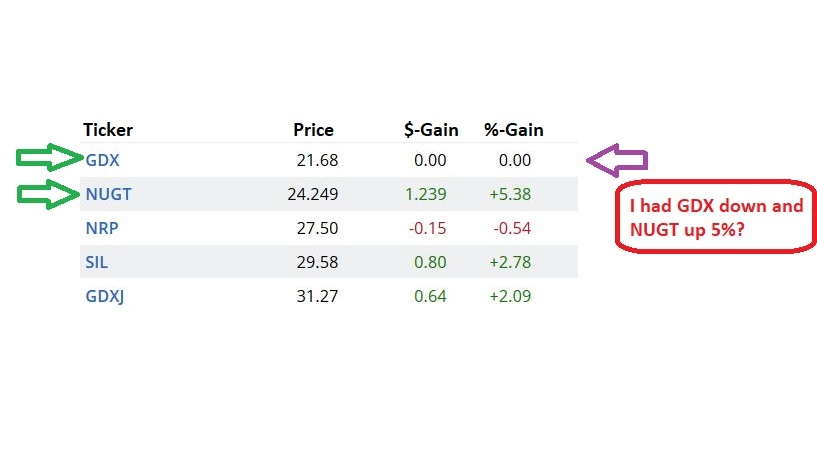Viewport: 817px width, 450px height.
Task: Open the GDX ticker link
Action: click(103, 160)
